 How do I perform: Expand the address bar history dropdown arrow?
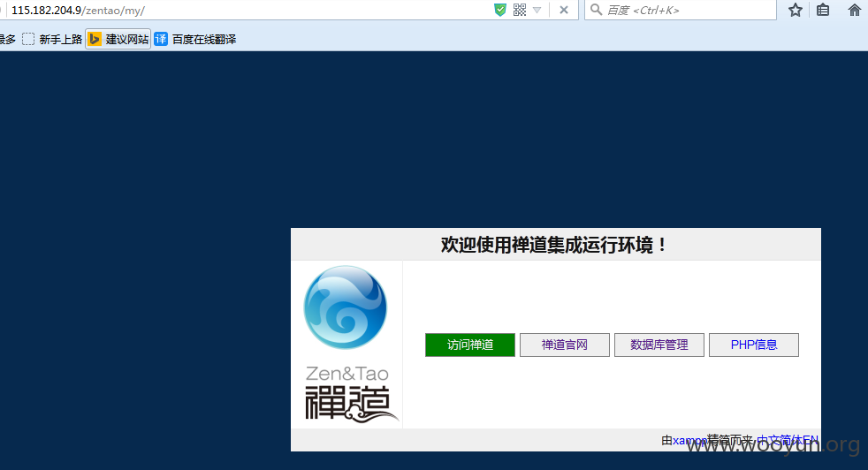[x=537, y=10]
